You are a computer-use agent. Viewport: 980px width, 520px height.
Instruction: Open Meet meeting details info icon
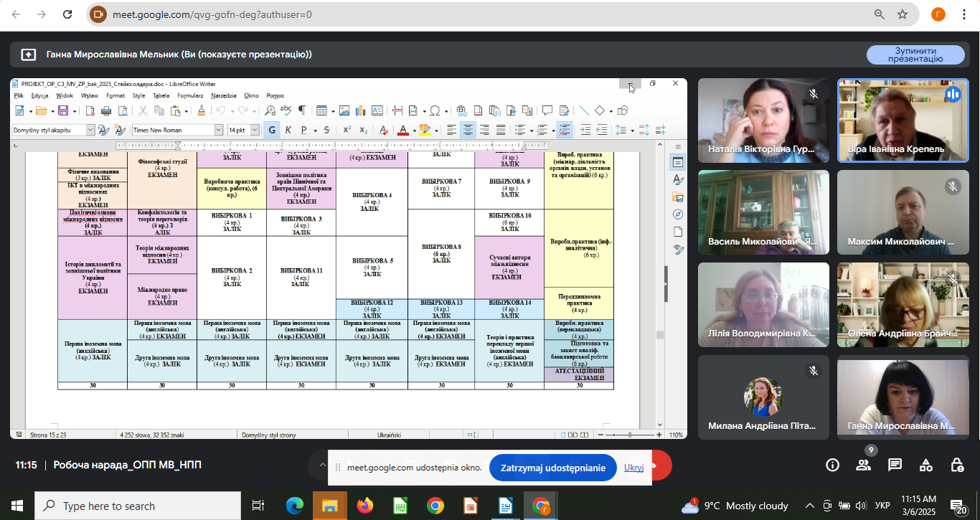tap(832, 465)
